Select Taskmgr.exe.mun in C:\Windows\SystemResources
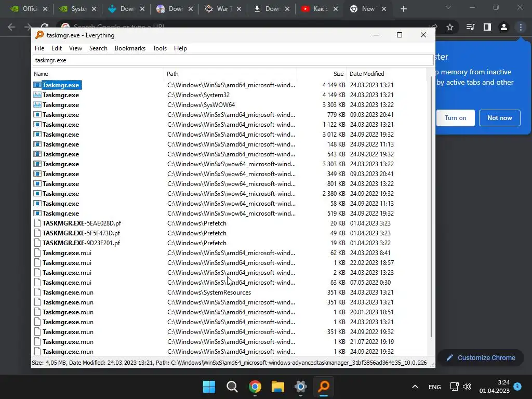 pos(229,292)
